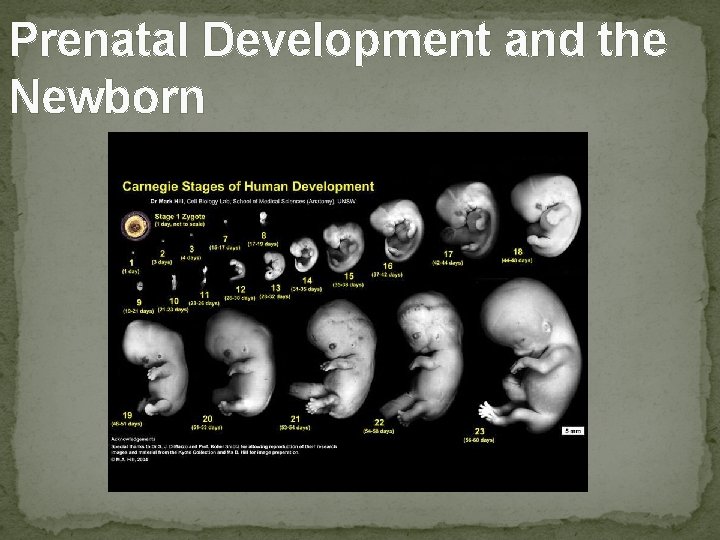Click the '5 mm' scale bar label
The height and width of the screenshot is (540, 720).
pos(573,431)
